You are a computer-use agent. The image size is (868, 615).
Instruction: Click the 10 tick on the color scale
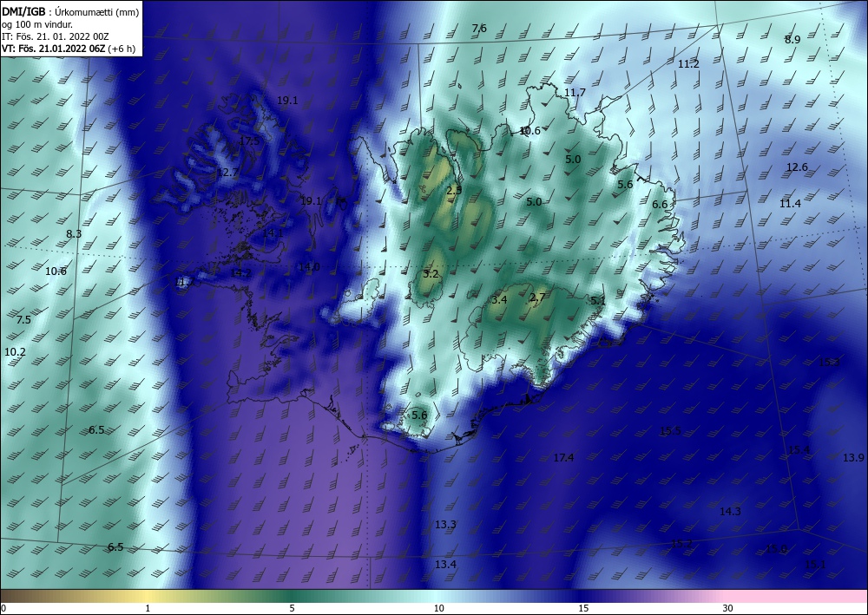[x=439, y=608]
